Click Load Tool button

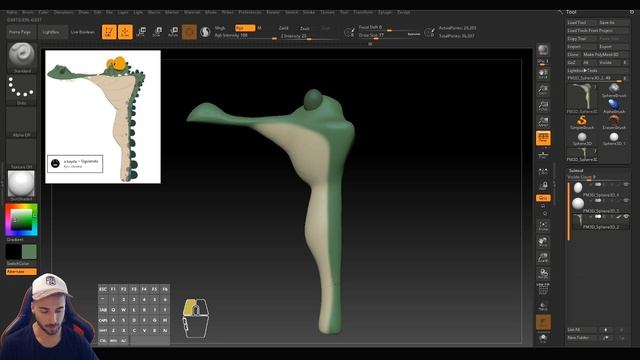pos(582,22)
